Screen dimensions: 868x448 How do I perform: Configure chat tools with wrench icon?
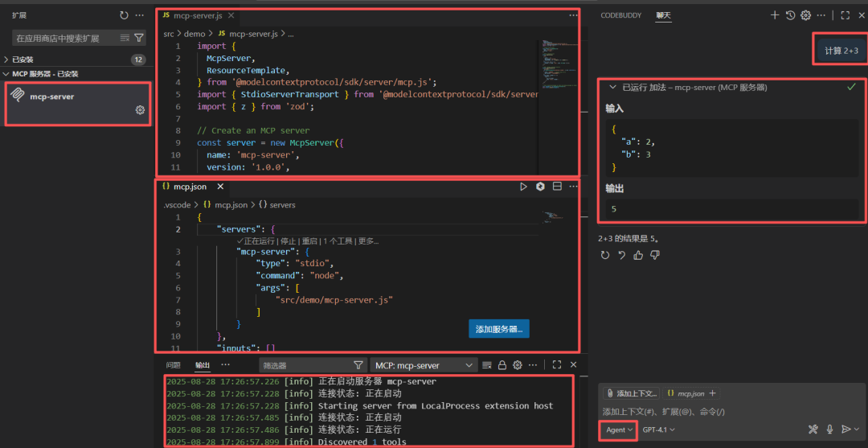coord(813,430)
